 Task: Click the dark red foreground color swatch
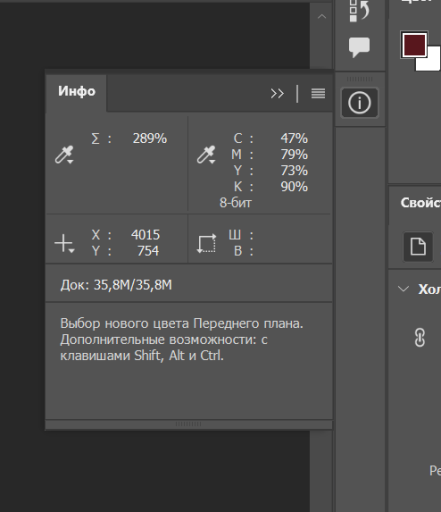(x=414, y=45)
